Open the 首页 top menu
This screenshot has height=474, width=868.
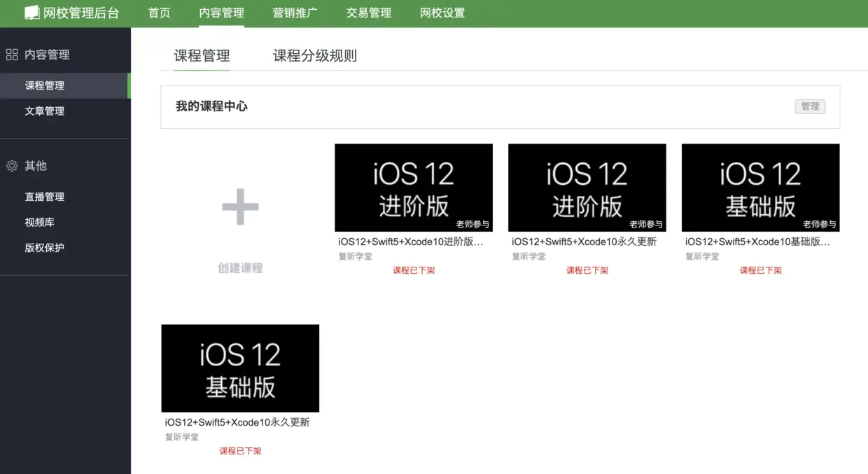click(x=159, y=13)
